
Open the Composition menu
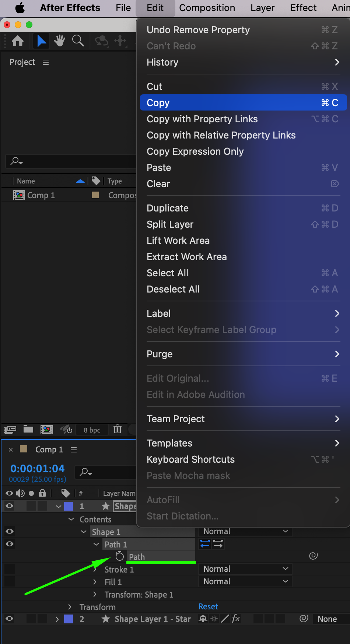click(x=207, y=8)
